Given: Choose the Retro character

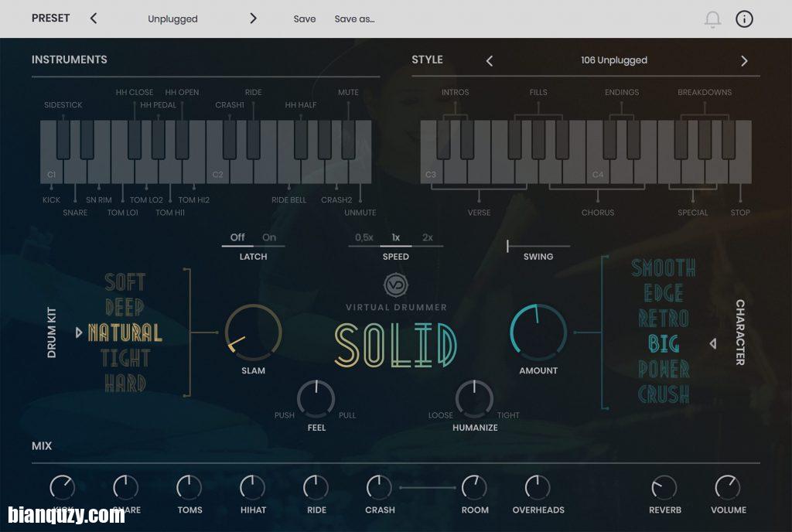Looking at the screenshot, I should (x=663, y=319).
